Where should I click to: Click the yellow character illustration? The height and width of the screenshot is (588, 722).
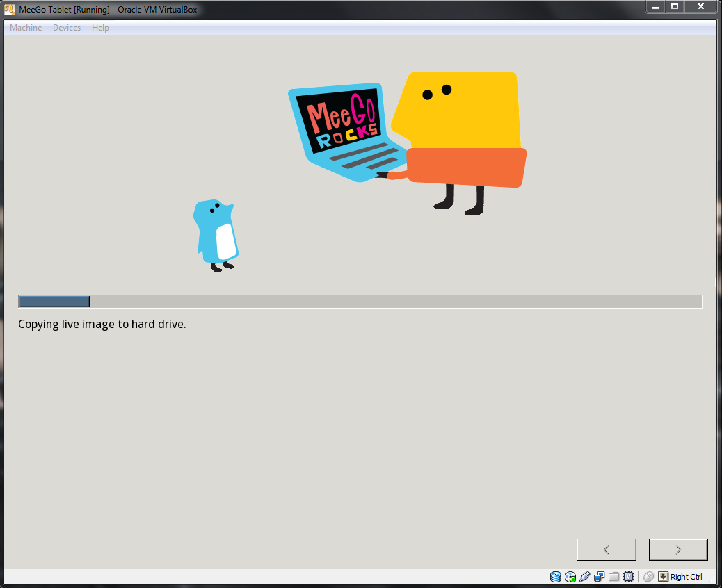tap(459, 142)
